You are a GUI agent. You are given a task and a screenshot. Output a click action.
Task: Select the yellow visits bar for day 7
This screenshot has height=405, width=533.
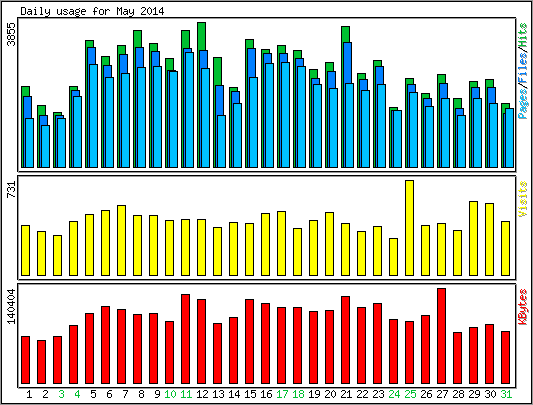[121, 240]
